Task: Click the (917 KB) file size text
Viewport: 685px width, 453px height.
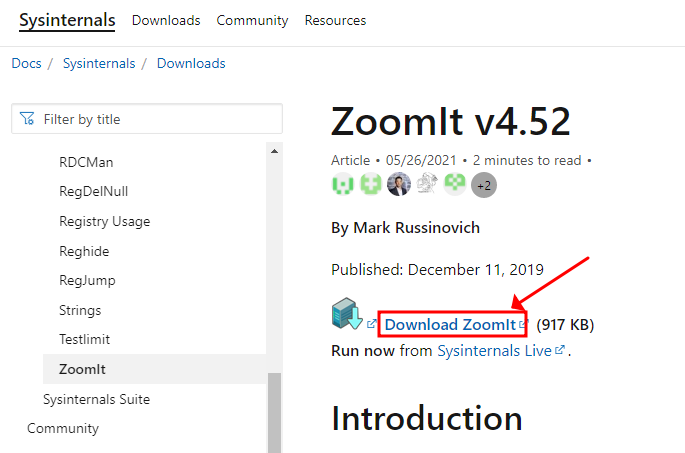Action: (x=565, y=325)
